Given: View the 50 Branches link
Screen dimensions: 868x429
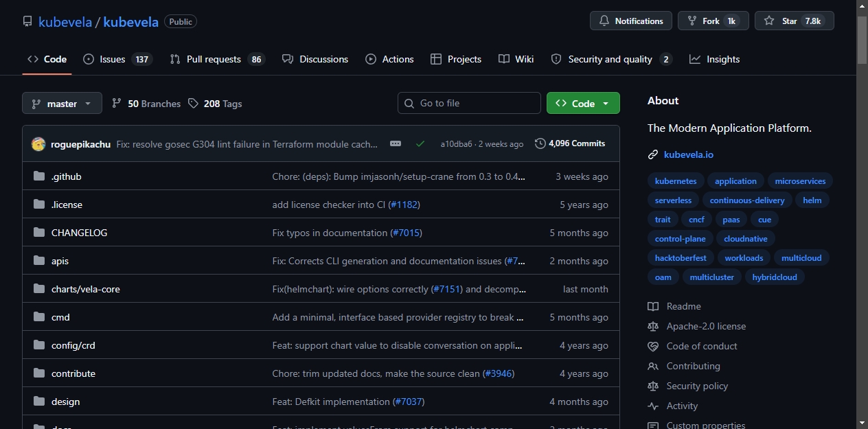Looking at the screenshot, I should (146, 104).
